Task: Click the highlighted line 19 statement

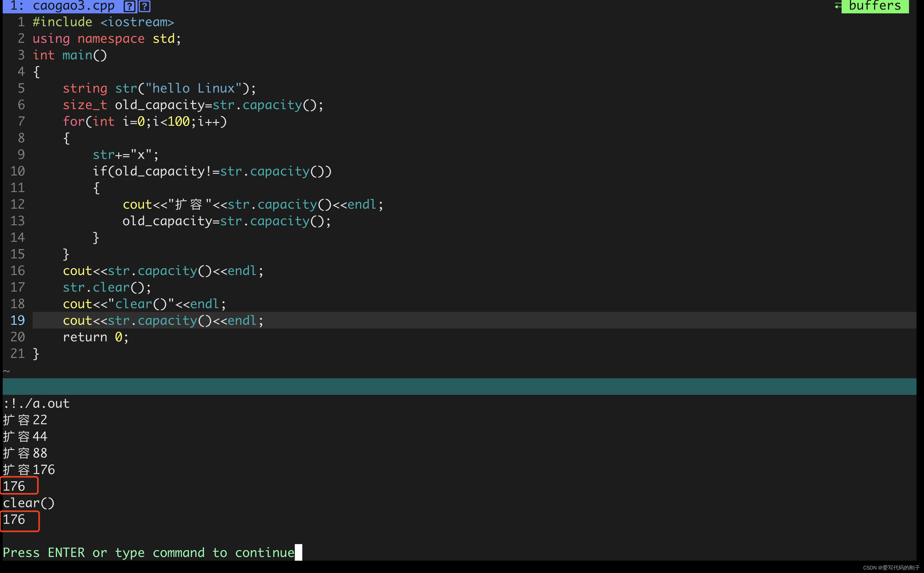Action: [163, 320]
